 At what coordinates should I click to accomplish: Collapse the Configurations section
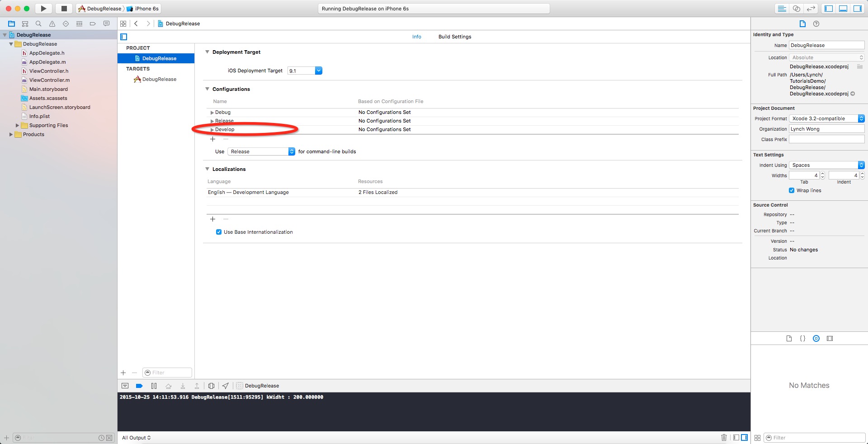[x=207, y=89]
